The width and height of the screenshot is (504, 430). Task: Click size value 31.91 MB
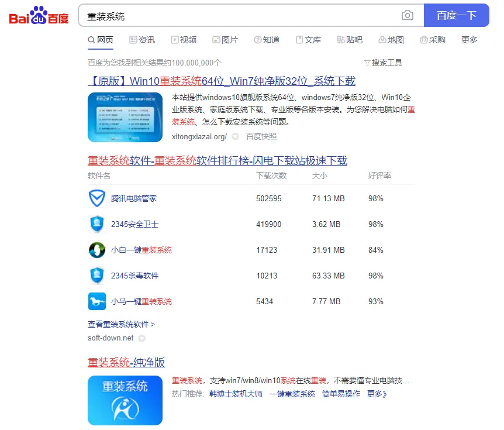point(329,250)
